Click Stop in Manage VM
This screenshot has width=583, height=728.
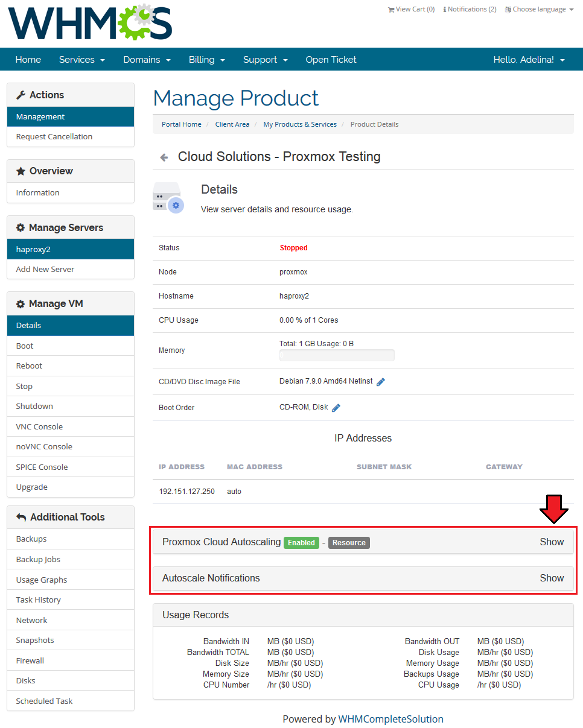(71, 386)
